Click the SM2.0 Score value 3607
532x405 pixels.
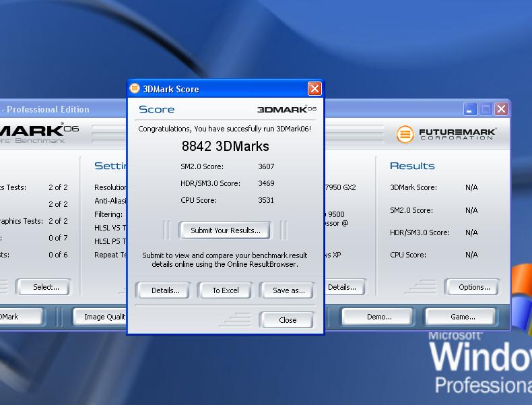coord(266,166)
